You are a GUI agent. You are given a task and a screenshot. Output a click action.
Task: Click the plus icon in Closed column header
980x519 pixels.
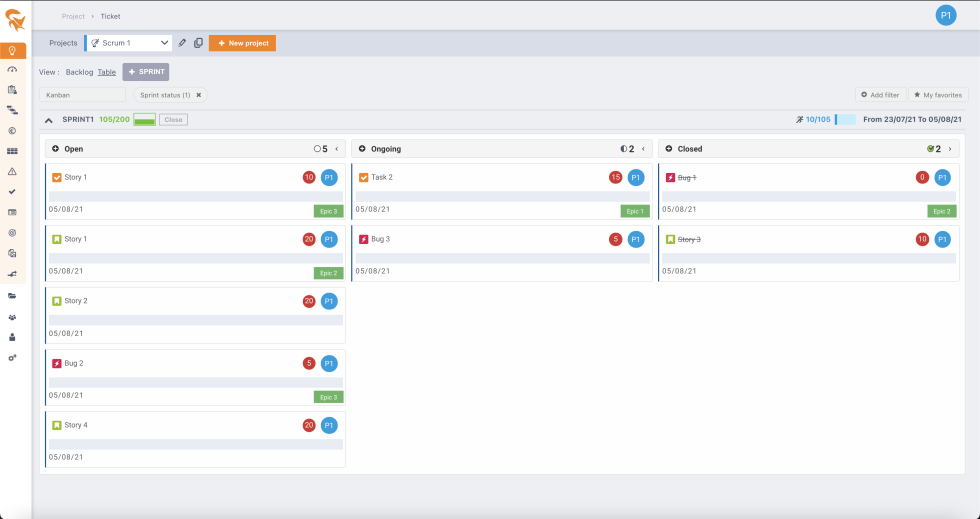tap(669, 149)
